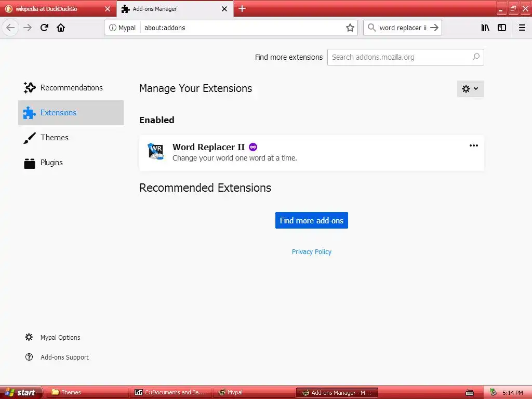532x399 pixels.
Task: Click the Windows start button
Action: (21, 393)
